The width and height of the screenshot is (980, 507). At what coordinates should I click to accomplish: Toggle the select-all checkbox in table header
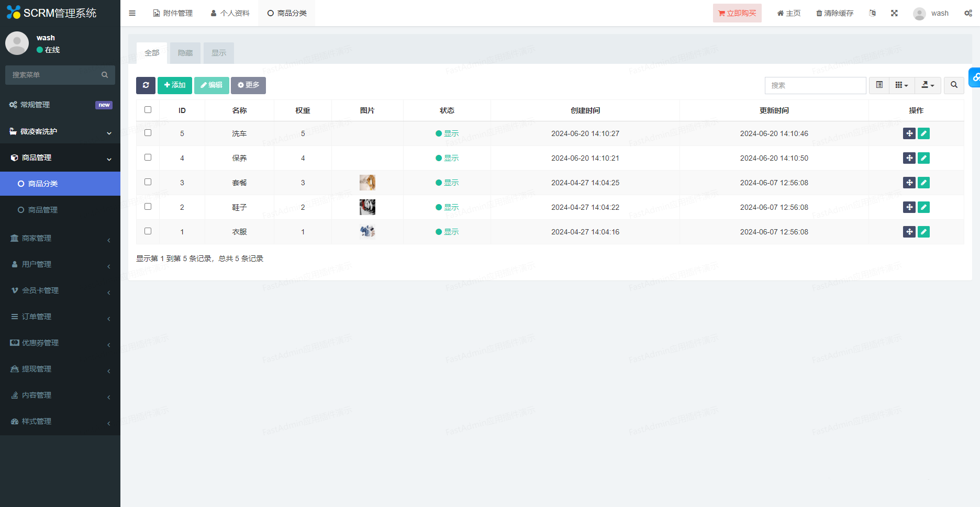[x=148, y=110]
